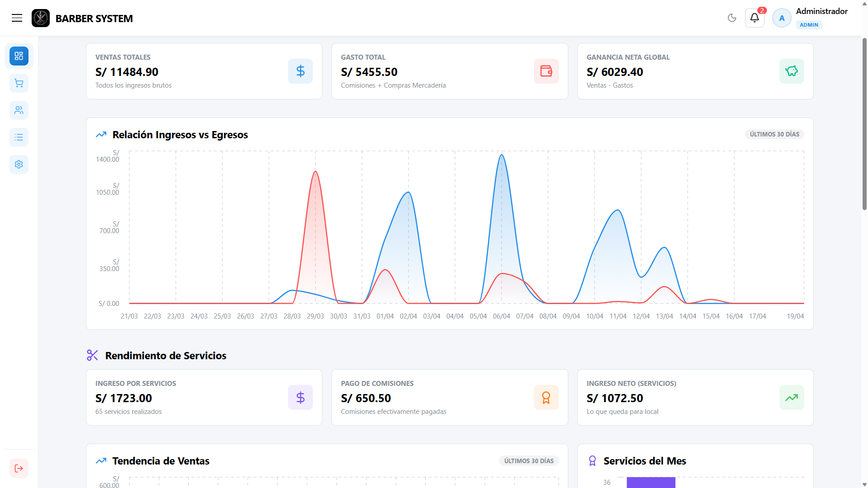Click the 02/04 date on chart axis
Viewport: 868px width, 488px height.
pyautogui.click(x=408, y=316)
